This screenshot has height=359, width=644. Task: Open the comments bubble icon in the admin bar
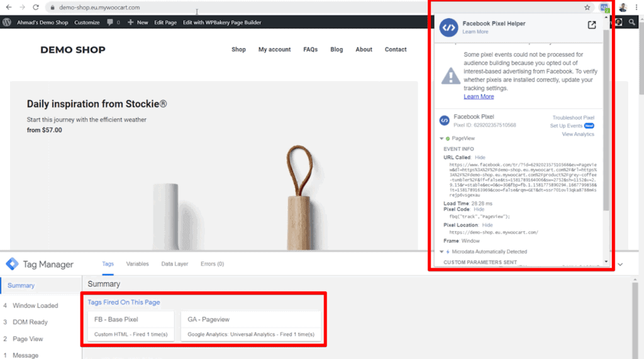(110, 22)
